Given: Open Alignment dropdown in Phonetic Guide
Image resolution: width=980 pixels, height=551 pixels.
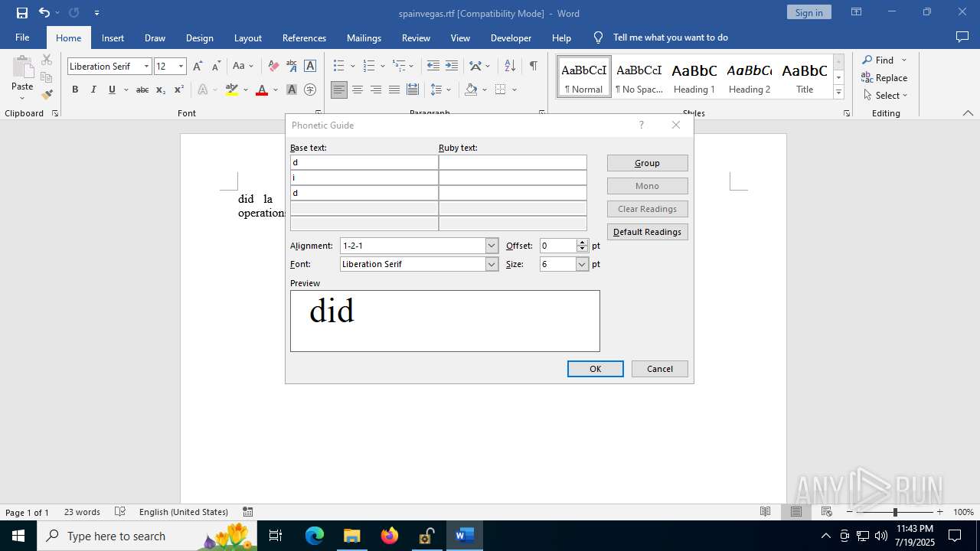Looking at the screenshot, I should [492, 246].
